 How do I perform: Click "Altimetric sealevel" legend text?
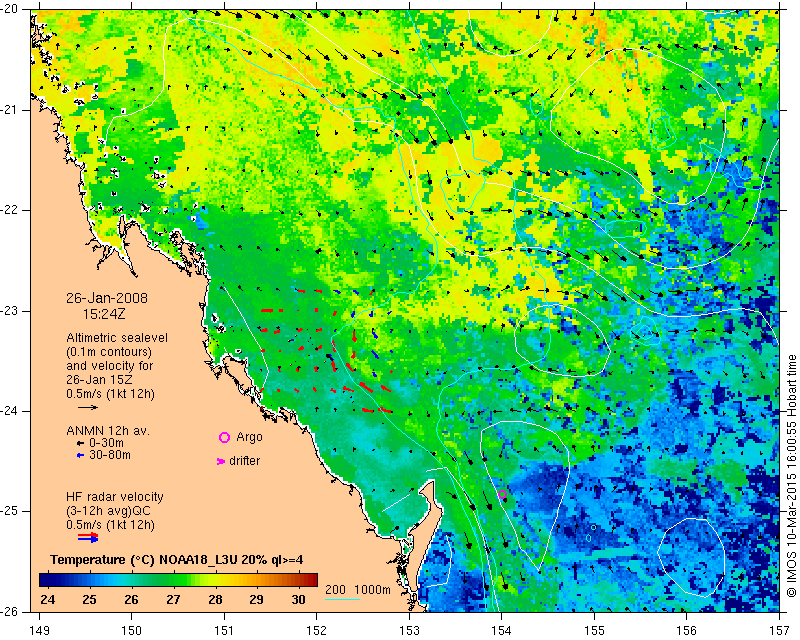tap(117, 338)
